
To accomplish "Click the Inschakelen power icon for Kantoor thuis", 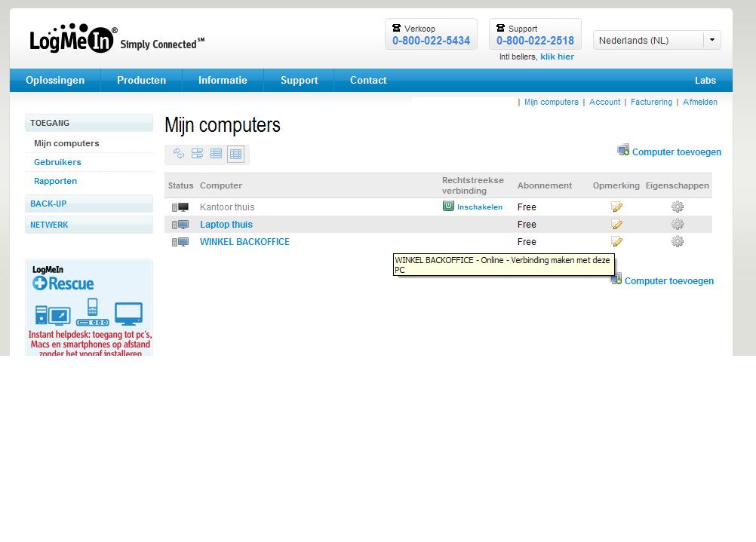I will [448, 207].
